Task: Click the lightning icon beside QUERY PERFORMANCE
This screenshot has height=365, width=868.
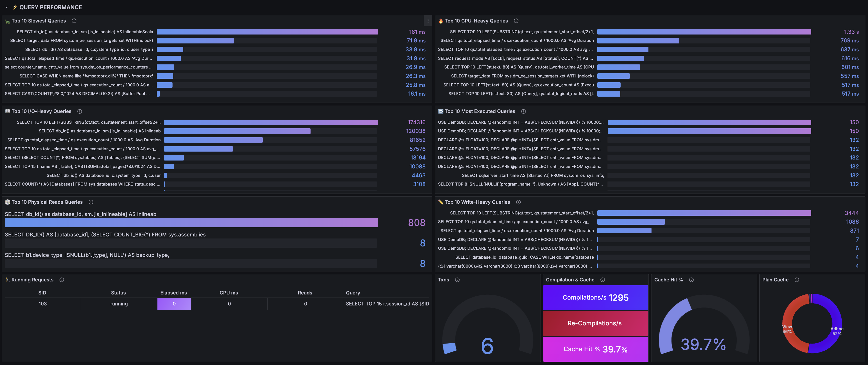Action: [x=15, y=7]
